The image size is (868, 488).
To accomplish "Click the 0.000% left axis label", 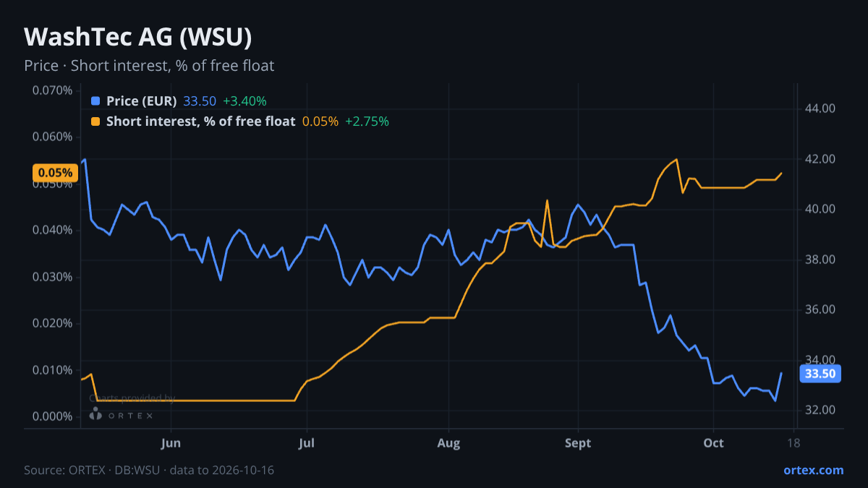I will click(x=53, y=416).
